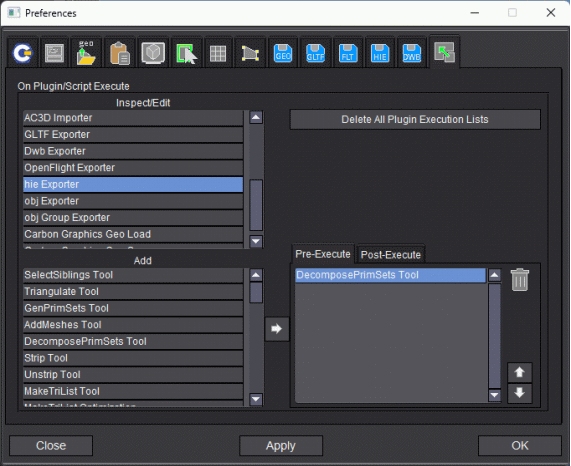Click the Inspect/Edit list scrollbar thumb
This screenshot has height=466, width=571.
coord(256,205)
